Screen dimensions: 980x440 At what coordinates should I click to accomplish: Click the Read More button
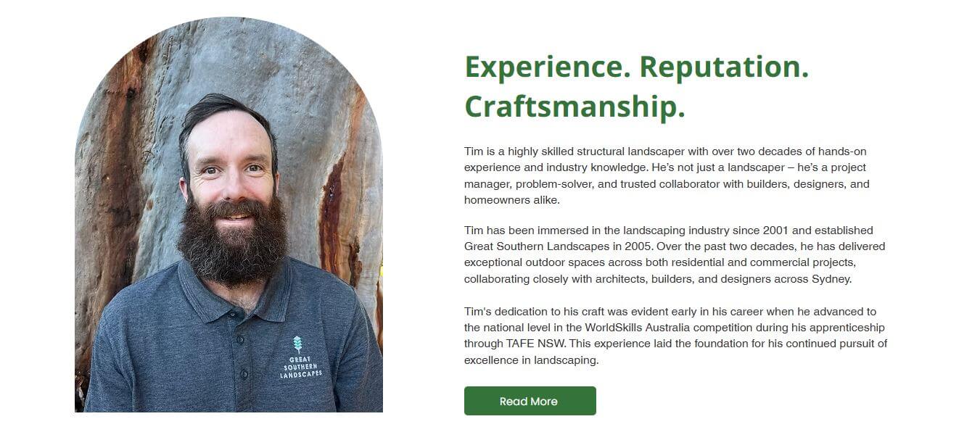pos(530,401)
